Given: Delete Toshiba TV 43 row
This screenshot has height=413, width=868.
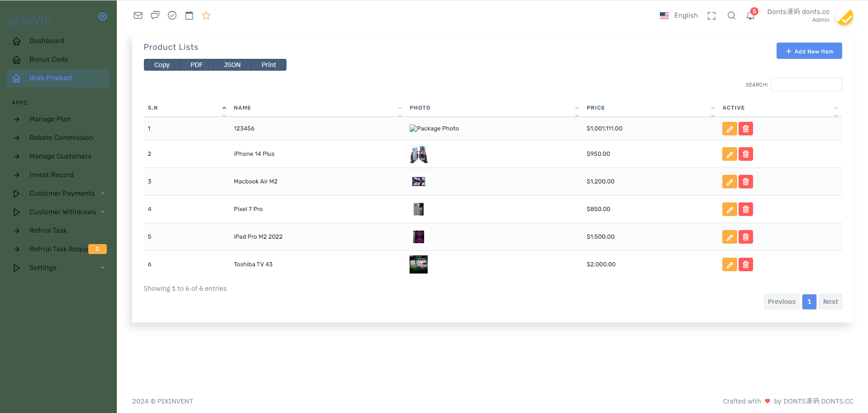Looking at the screenshot, I should [746, 264].
